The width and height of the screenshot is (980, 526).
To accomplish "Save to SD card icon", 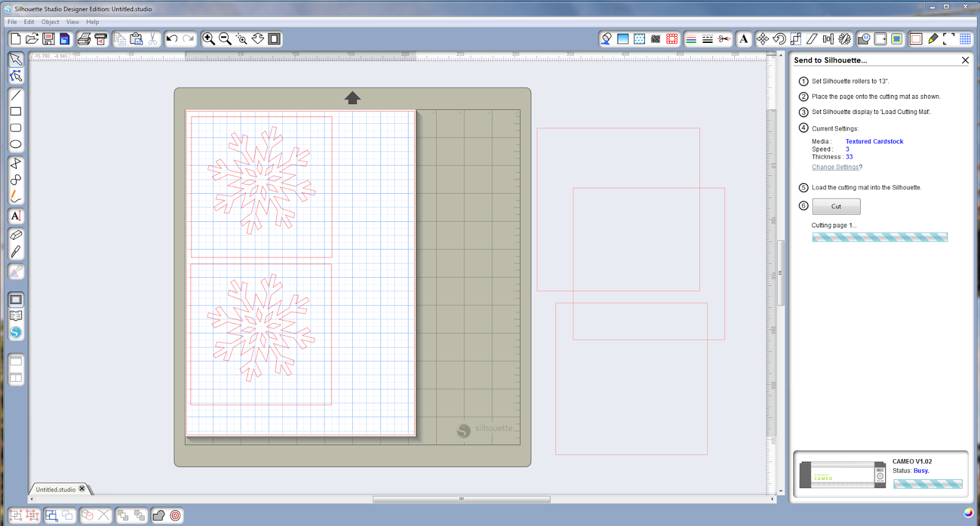I will point(64,39).
